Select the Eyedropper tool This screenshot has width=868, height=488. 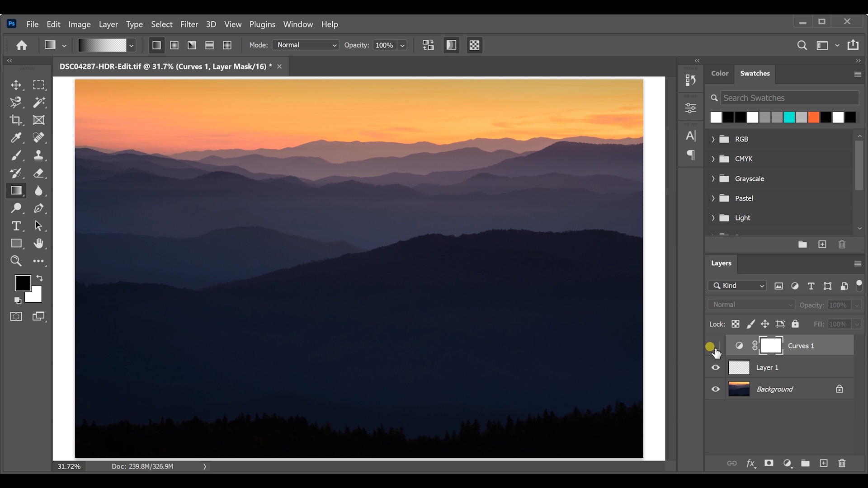point(16,138)
